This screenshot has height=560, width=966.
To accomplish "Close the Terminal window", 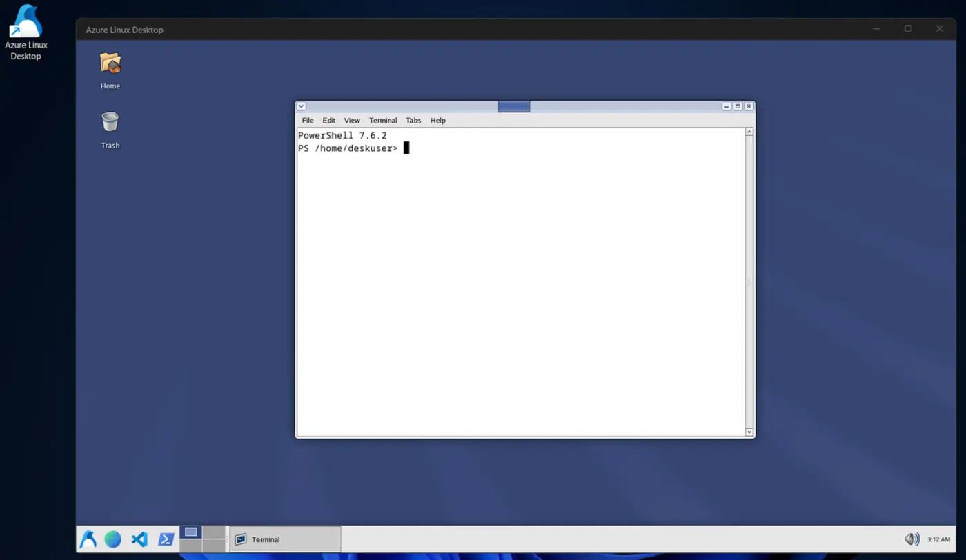I will (749, 106).
